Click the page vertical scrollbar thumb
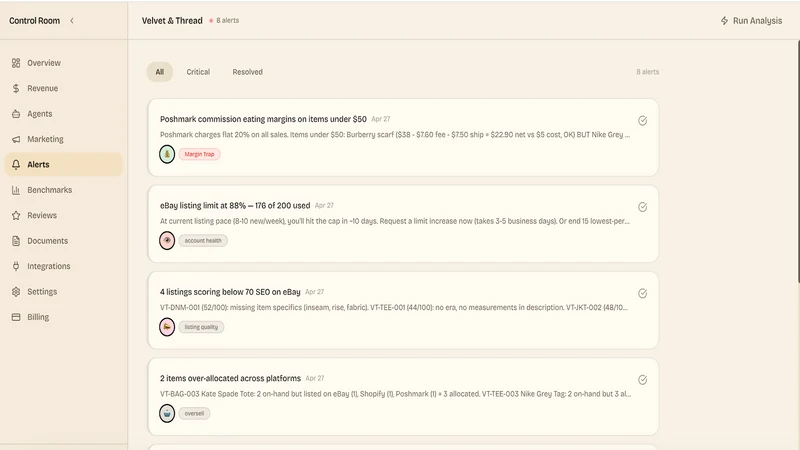 (798, 161)
